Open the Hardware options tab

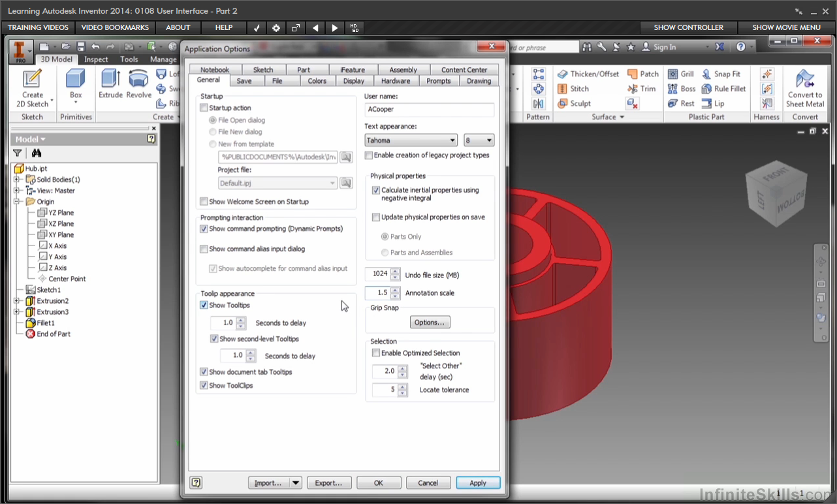pos(396,81)
